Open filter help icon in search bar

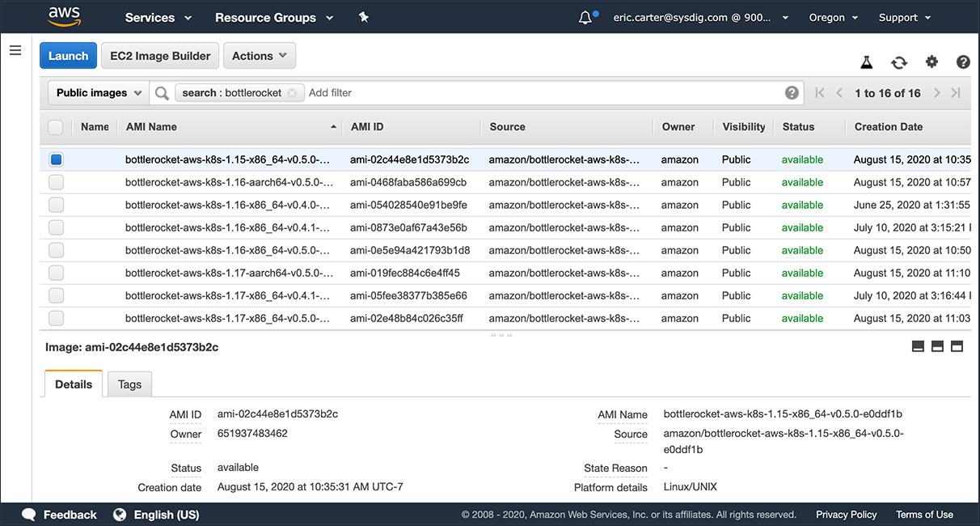click(x=792, y=92)
